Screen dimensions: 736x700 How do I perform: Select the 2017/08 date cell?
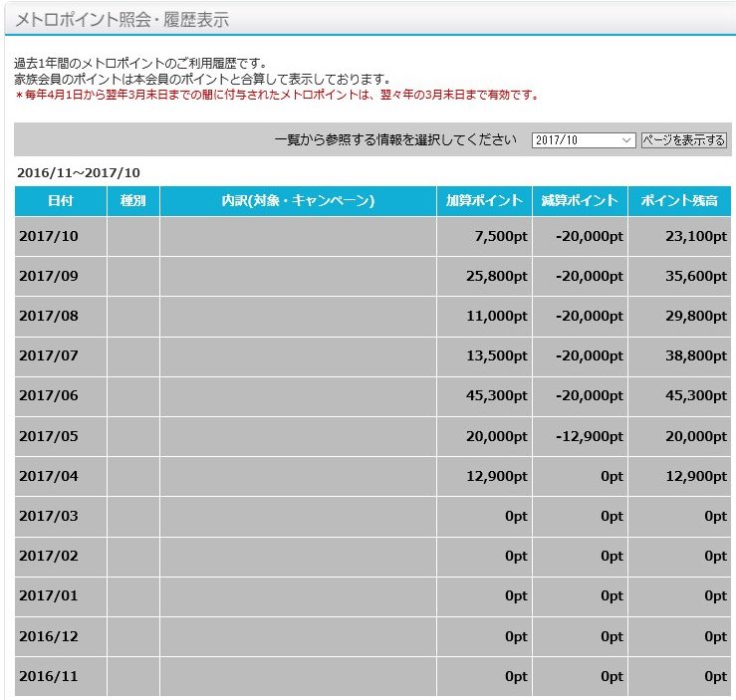tap(61, 316)
